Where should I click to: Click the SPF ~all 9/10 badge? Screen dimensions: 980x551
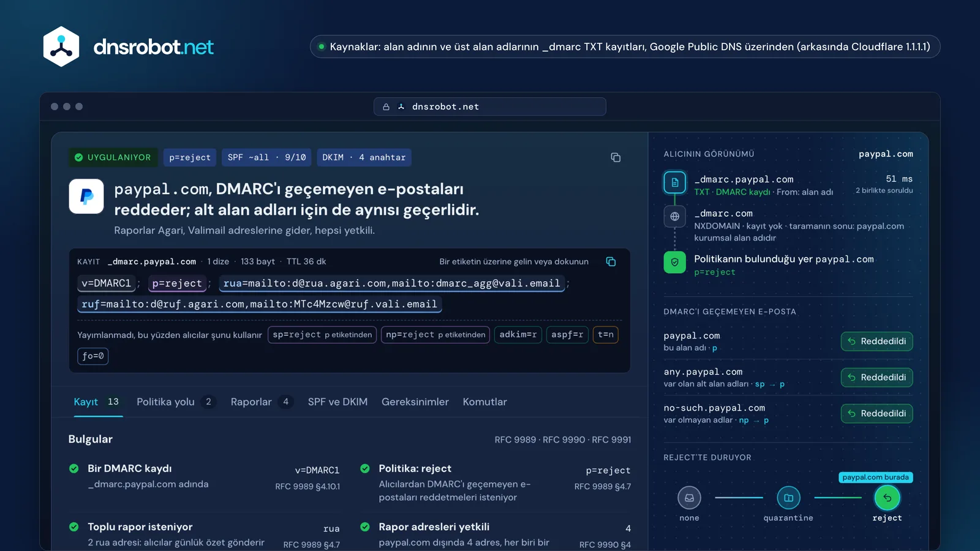(x=266, y=157)
